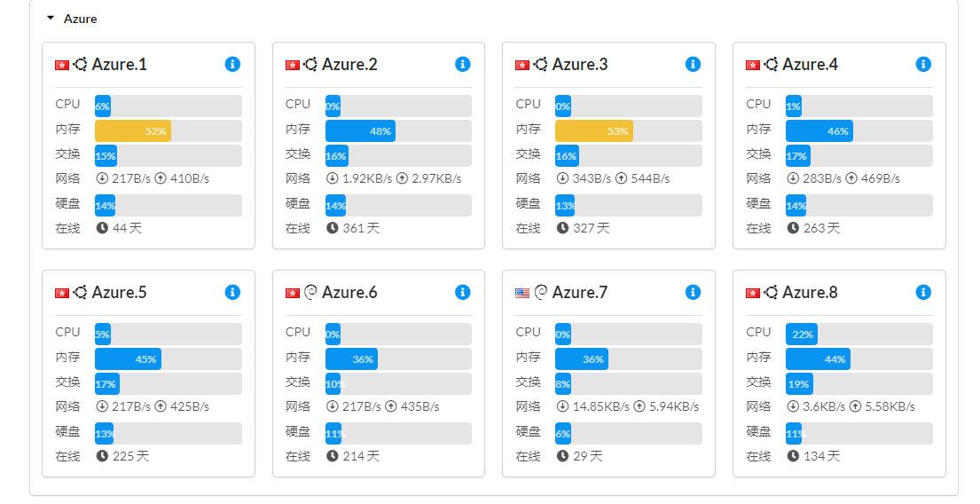Click Azure.4 disk usage bar
Screen dimensions: 980x504
coord(858,206)
